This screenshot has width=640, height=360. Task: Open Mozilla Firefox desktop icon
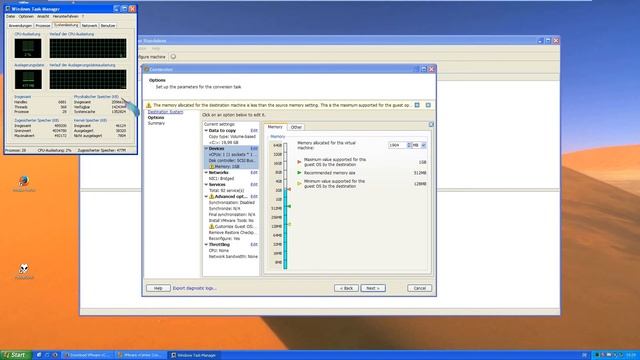coord(24,181)
